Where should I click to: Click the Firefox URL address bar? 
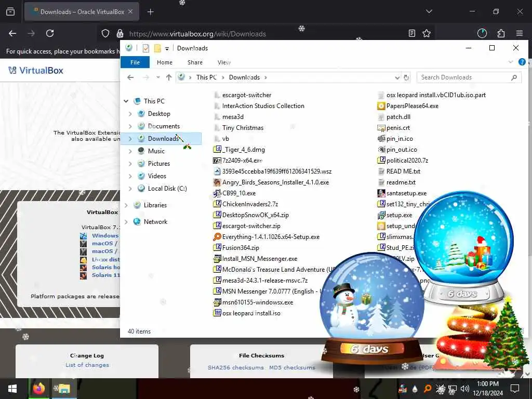pos(264,34)
